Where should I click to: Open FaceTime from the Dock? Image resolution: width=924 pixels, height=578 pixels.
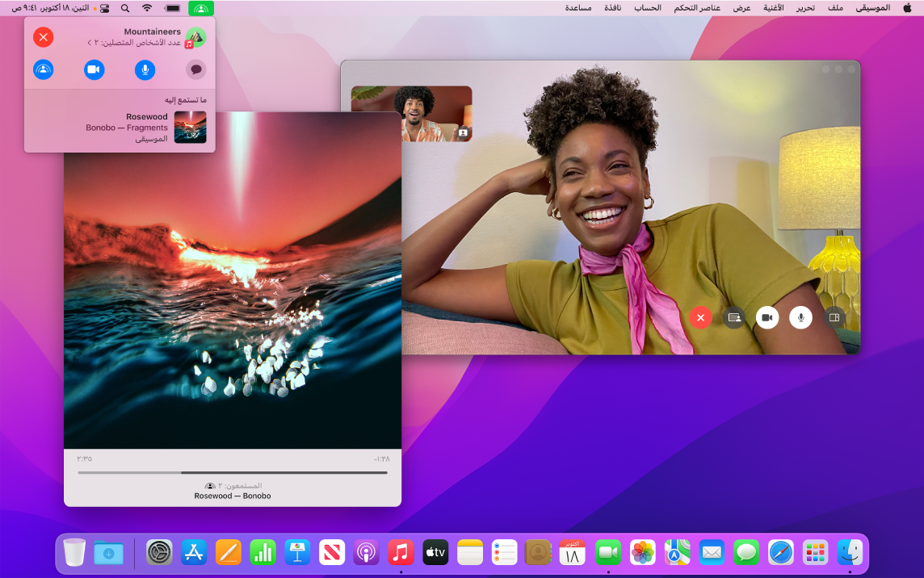pyautogui.click(x=607, y=553)
